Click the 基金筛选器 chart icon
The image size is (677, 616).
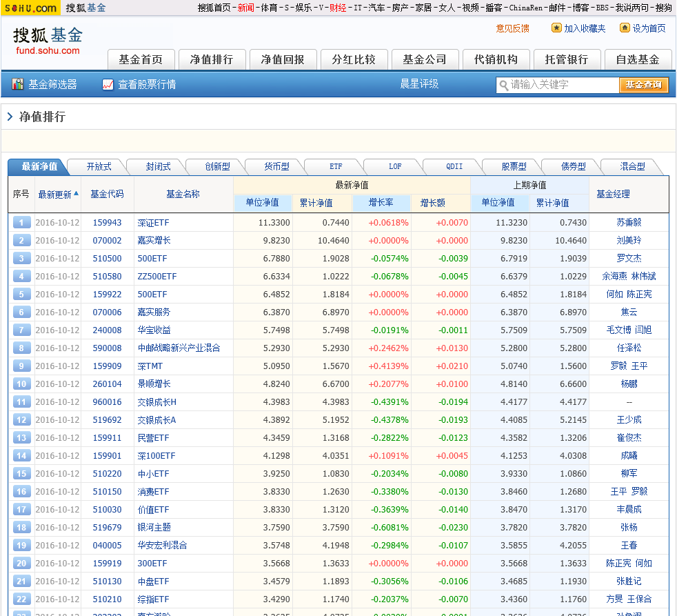(18, 84)
